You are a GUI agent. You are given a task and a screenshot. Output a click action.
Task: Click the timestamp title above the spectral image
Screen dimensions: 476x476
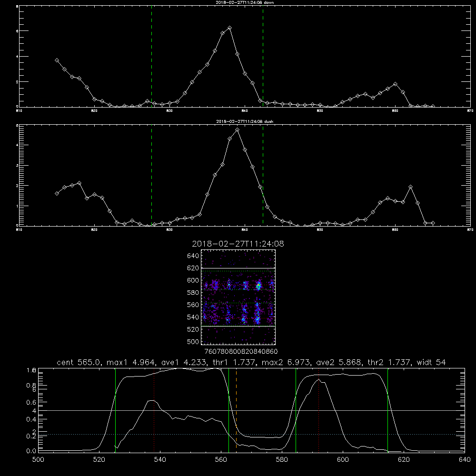[238, 244]
